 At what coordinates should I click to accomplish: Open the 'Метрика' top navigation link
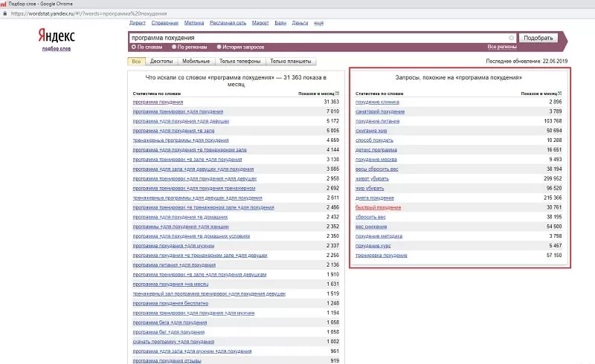[194, 23]
